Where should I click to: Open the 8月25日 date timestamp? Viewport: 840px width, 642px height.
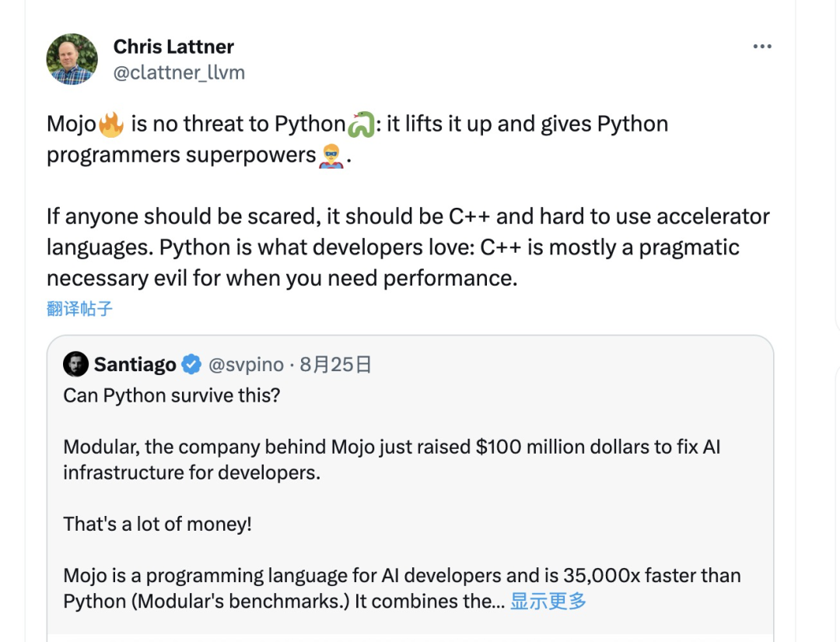335,364
